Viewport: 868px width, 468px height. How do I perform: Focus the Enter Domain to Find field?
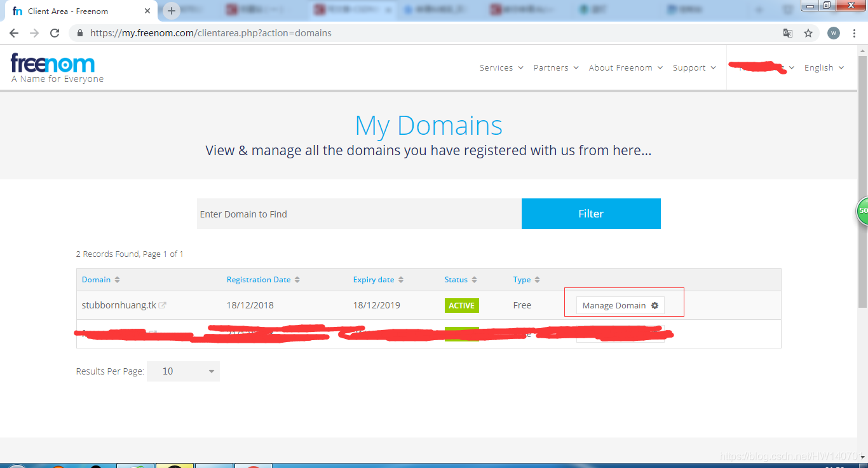(x=359, y=214)
